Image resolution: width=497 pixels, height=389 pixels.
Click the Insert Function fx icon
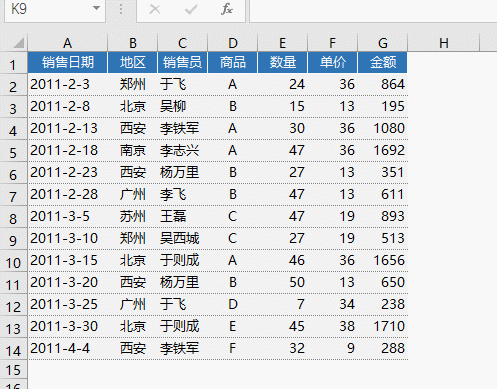pos(227,9)
